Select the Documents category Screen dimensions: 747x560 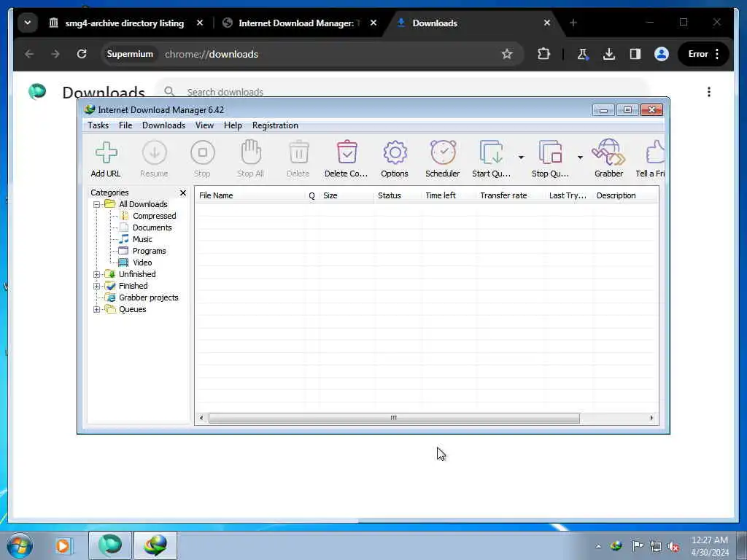coord(152,227)
